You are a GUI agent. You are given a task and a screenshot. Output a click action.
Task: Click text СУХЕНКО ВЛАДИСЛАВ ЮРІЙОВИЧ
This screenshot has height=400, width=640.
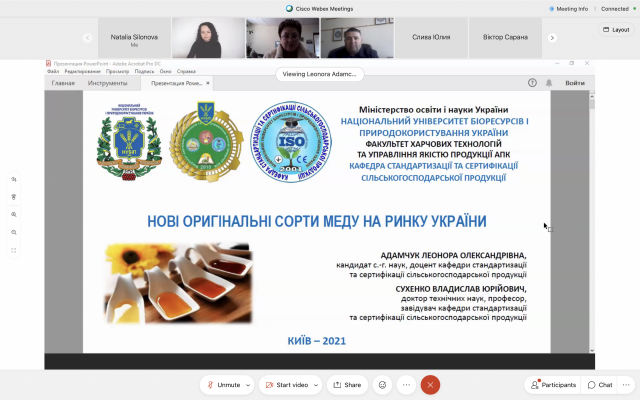point(461,289)
